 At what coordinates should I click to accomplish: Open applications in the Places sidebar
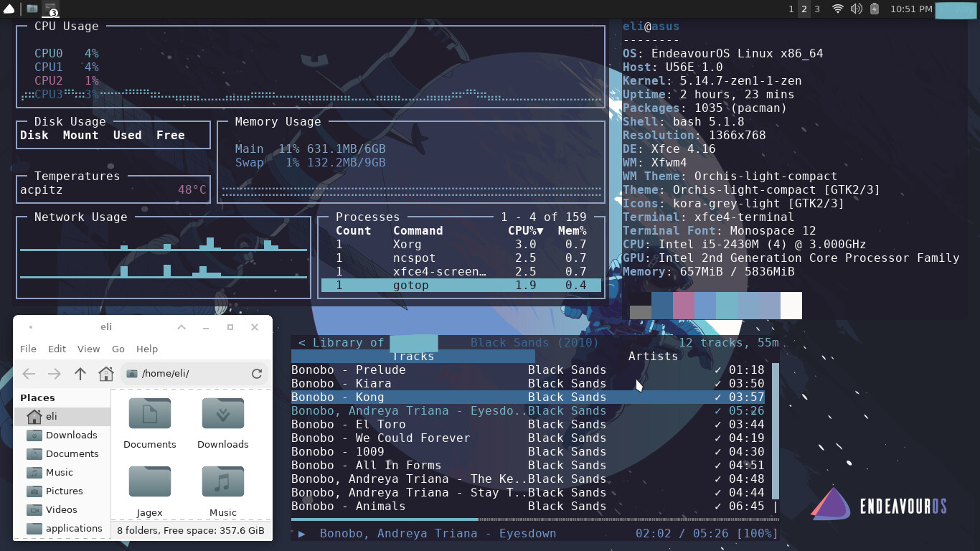click(62, 528)
